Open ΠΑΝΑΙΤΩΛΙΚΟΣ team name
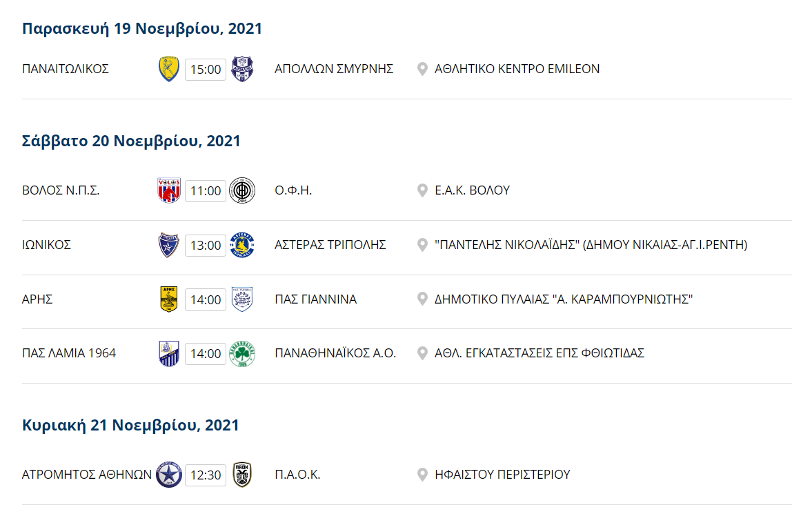812x505 pixels. pos(66,69)
